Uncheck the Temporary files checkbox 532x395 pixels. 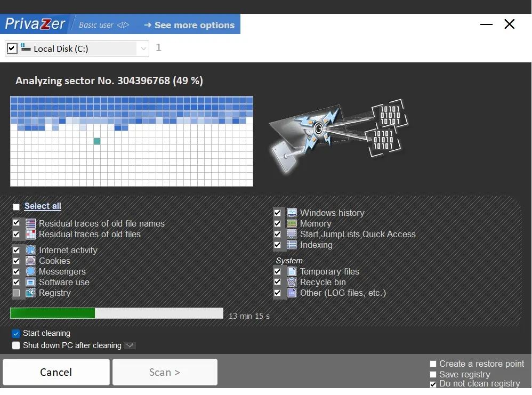tap(278, 271)
